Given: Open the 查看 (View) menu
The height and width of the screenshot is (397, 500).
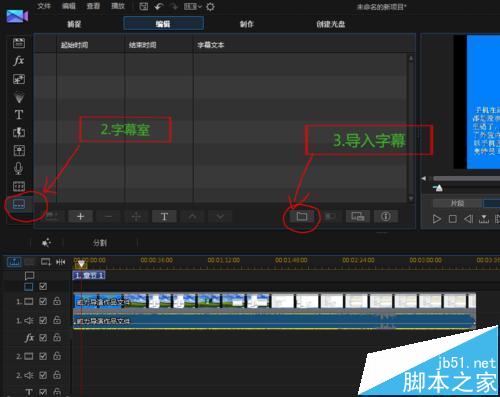Looking at the screenshot, I should [93, 6].
